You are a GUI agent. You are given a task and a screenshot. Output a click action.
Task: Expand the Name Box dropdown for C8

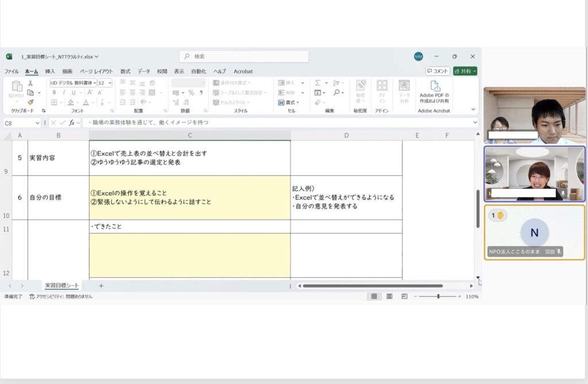(37, 122)
